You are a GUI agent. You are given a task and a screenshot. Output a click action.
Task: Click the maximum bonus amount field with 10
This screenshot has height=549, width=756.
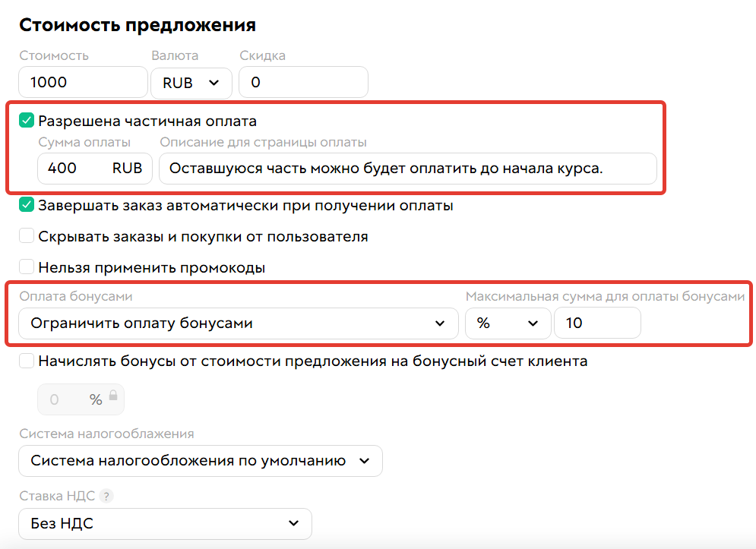tap(597, 323)
